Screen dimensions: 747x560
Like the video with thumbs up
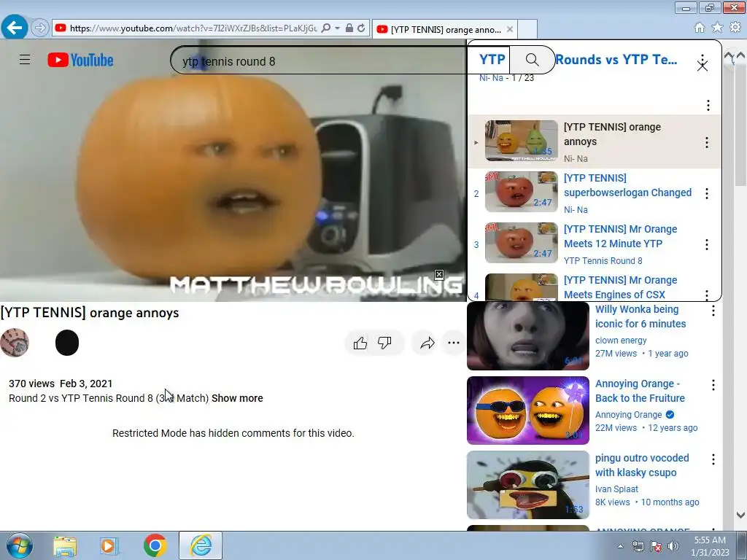(360, 343)
